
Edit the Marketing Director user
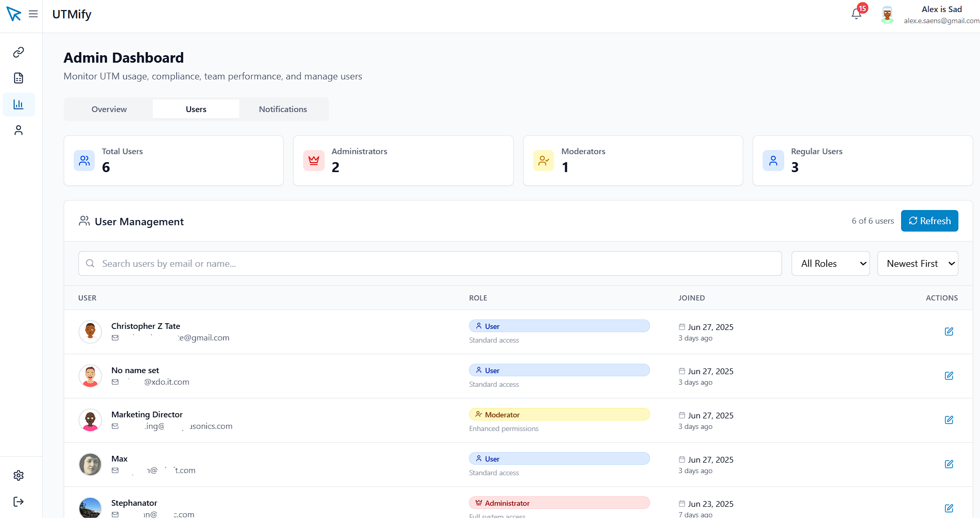point(949,420)
